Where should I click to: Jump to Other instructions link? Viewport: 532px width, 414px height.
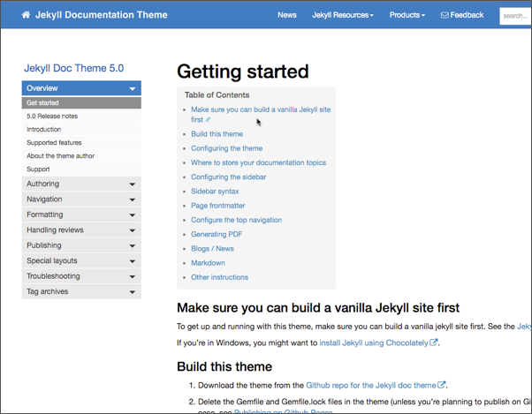click(219, 277)
